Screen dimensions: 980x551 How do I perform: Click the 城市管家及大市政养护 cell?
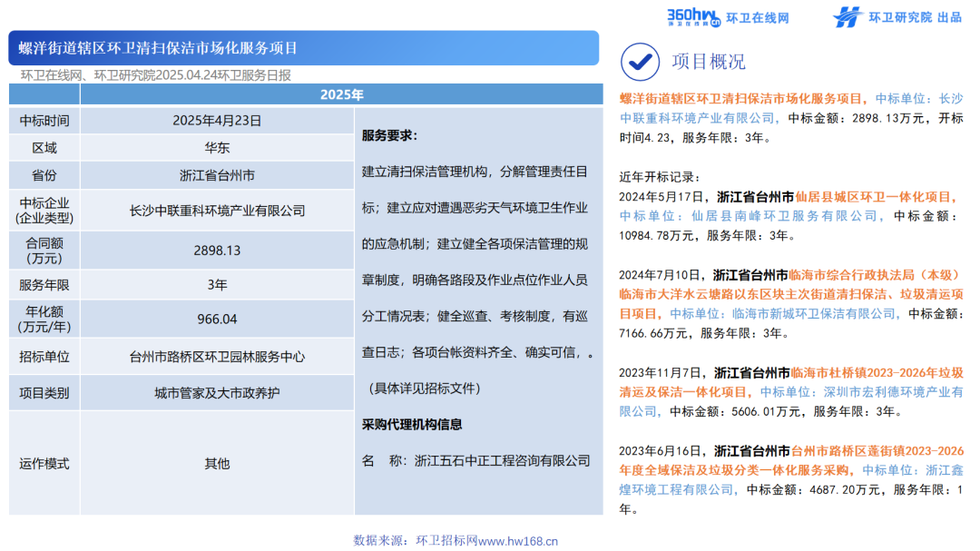(217, 393)
